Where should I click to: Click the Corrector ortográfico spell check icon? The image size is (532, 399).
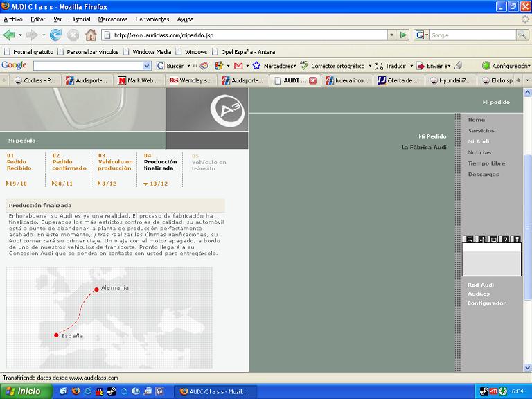coord(304,65)
